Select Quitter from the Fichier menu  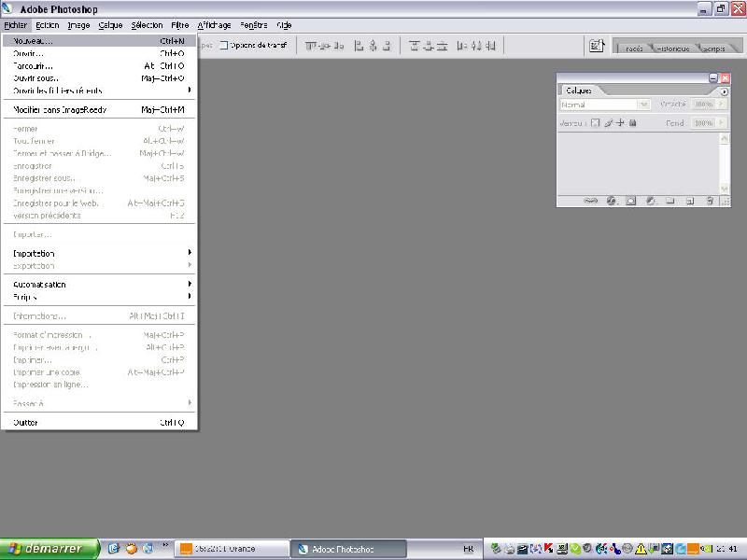pos(99,423)
